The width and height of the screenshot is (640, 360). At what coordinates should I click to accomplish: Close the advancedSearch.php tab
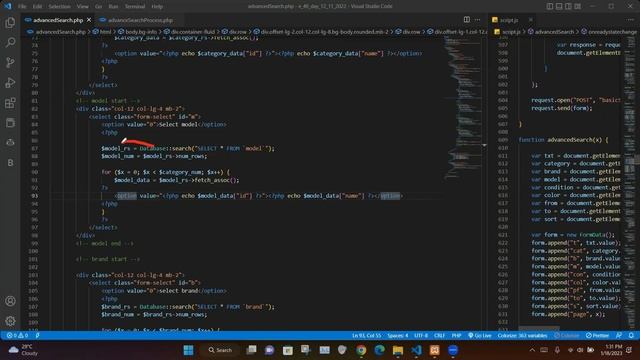[89, 20]
